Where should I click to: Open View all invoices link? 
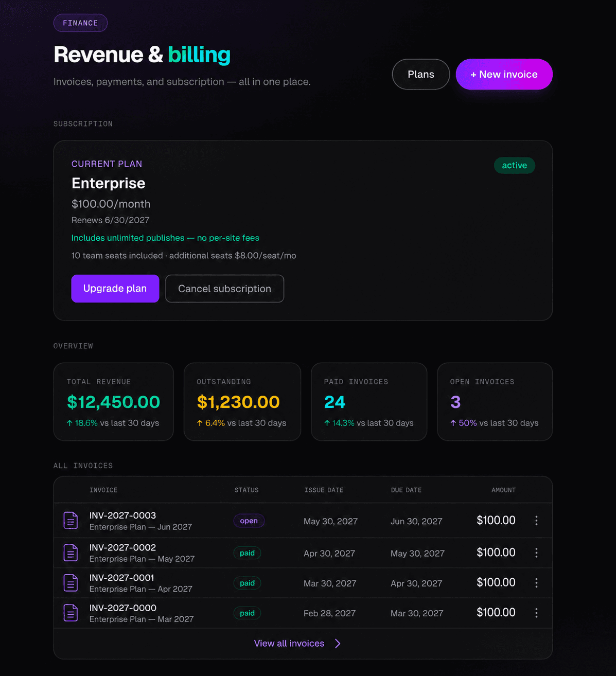click(x=289, y=644)
